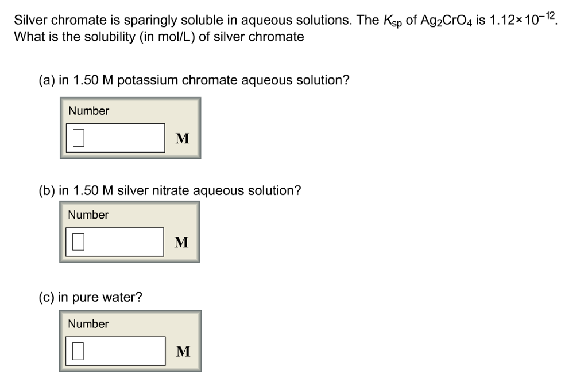Click inside the small cursor box of input (a)
The height and width of the screenshot is (386, 588).
tap(78, 137)
